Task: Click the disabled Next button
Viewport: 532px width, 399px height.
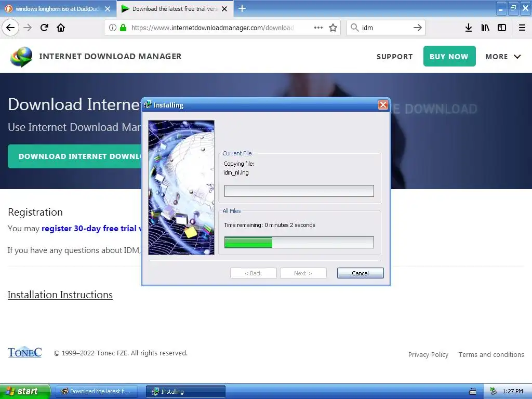Action: click(x=303, y=273)
